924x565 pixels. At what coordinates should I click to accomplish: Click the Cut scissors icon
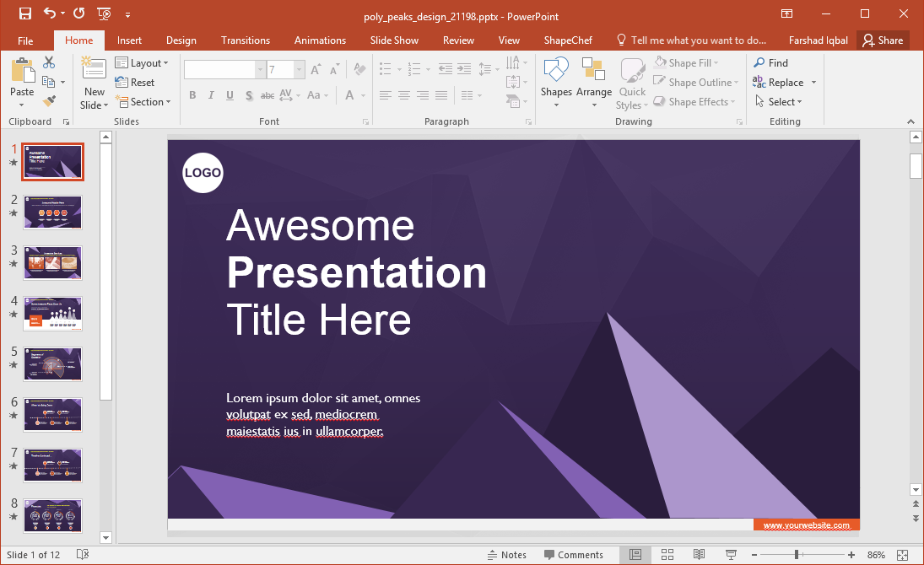[49, 62]
